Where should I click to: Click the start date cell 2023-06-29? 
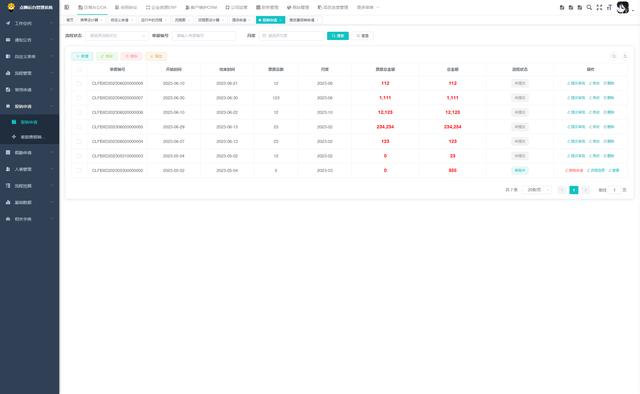point(173,127)
